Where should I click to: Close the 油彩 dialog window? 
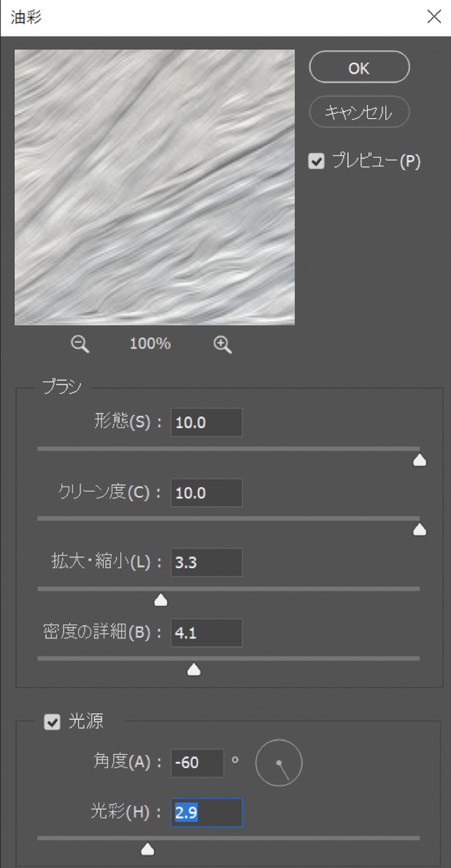(x=434, y=17)
